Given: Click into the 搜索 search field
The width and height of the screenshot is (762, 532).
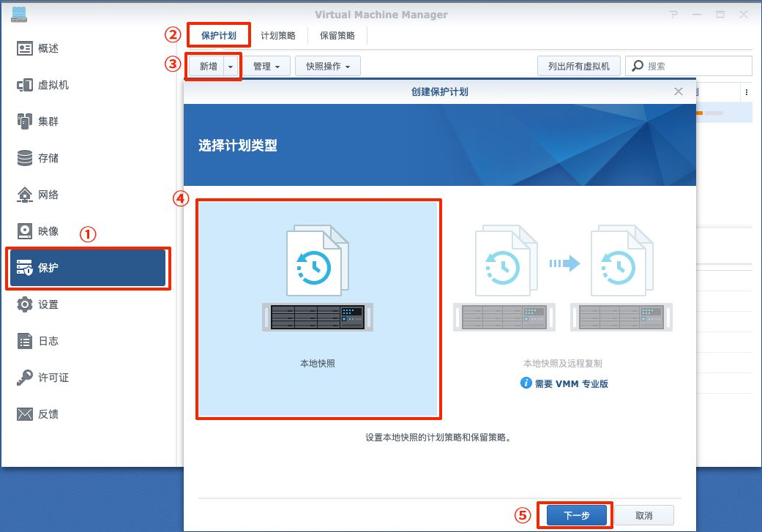Looking at the screenshot, I should pos(689,66).
